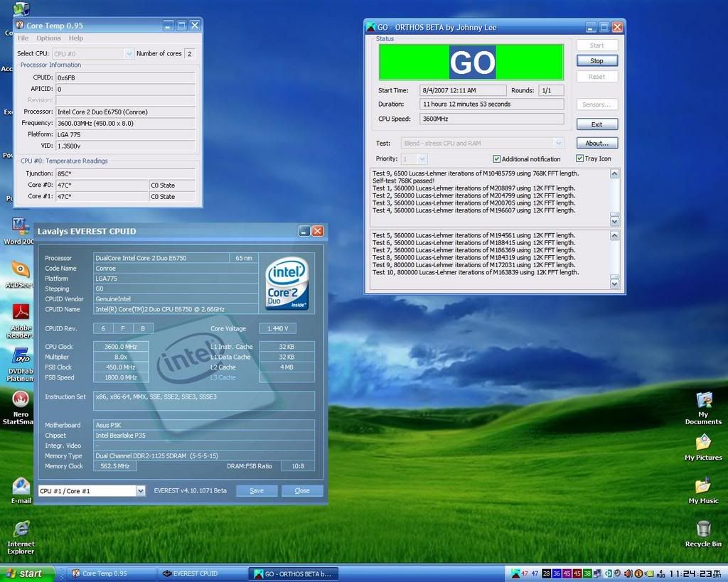Image resolution: width=728 pixels, height=582 pixels.
Task: Launch Internet Explorer from the desktop
Action: click(21, 537)
